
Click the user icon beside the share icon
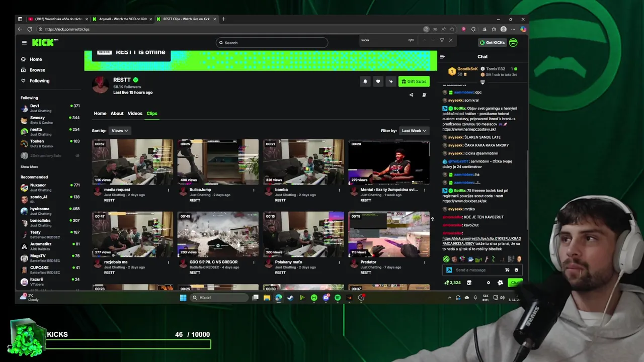[424, 95]
